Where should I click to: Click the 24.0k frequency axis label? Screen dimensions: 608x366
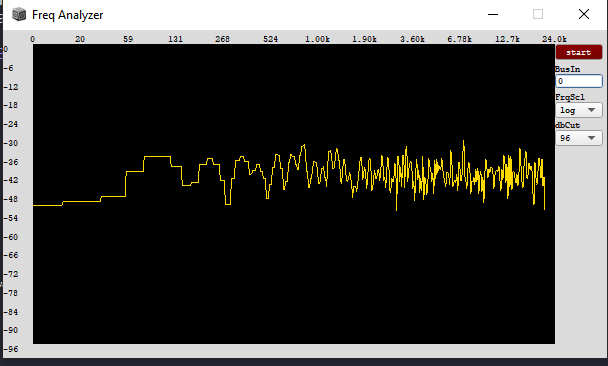554,39
